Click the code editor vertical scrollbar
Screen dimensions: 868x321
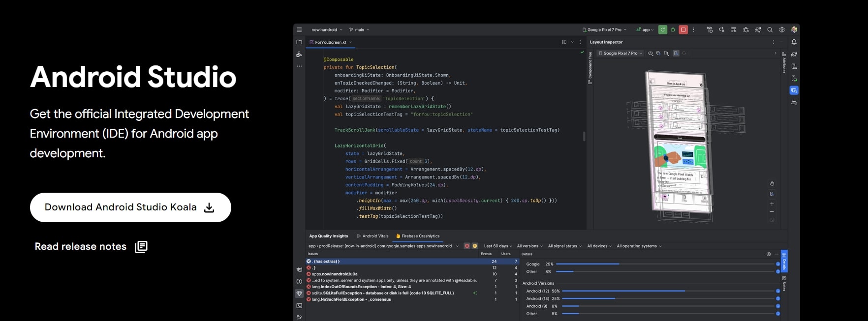point(584,136)
